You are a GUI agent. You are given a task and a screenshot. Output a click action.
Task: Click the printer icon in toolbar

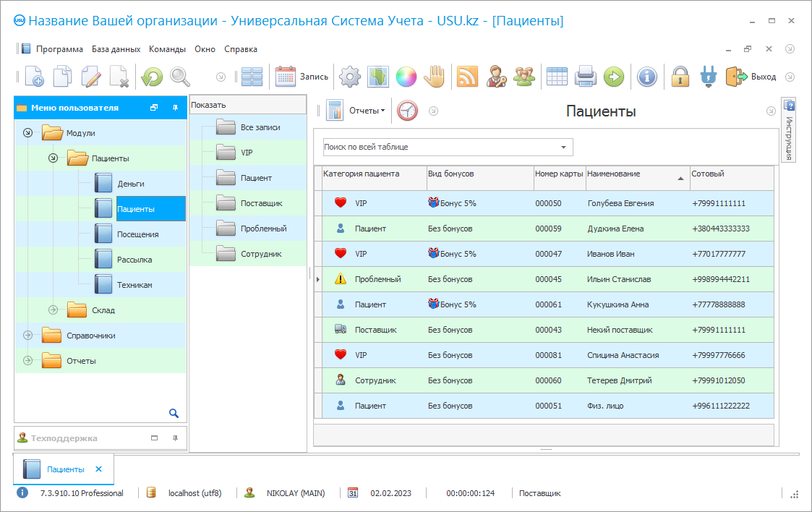click(x=585, y=77)
